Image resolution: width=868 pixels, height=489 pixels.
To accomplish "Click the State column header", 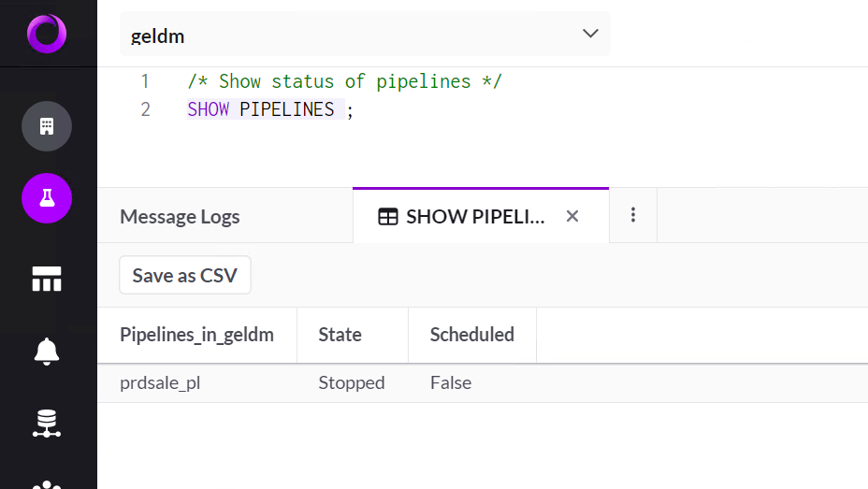I will 340,335.
